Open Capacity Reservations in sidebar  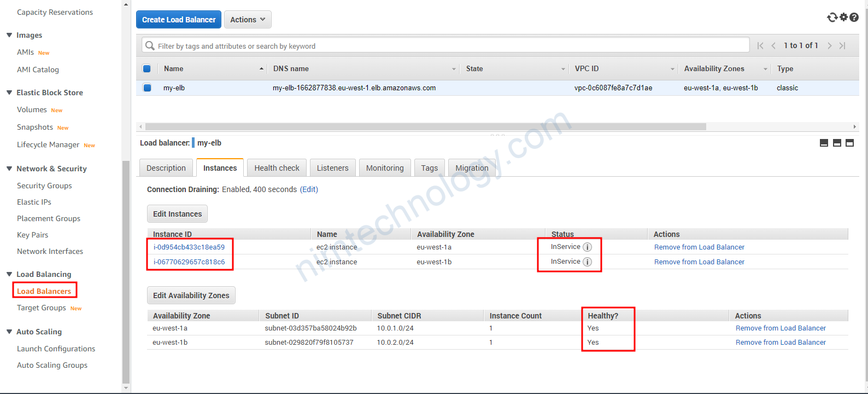coord(55,12)
